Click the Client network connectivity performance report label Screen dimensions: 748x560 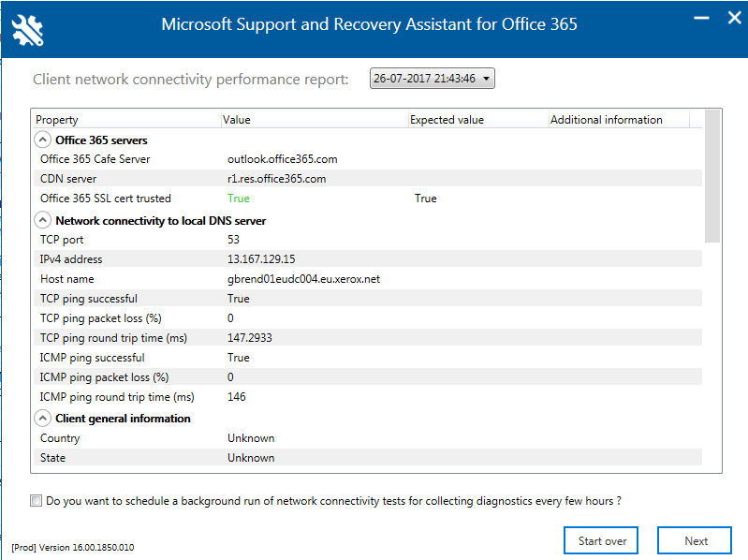tap(191, 80)
